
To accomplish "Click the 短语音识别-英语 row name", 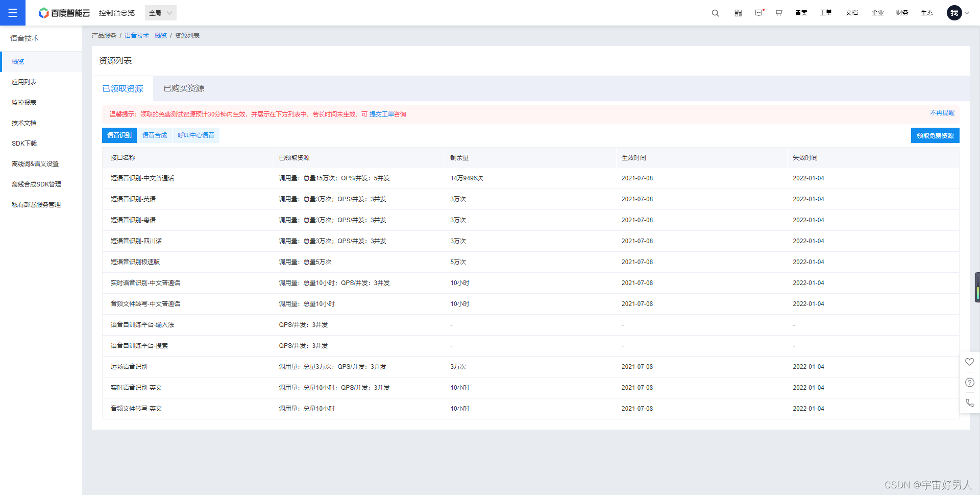I will click(x=133, y=199).
